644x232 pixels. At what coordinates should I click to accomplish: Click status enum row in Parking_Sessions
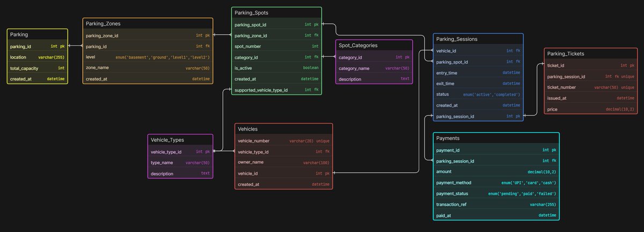coord(478,95)
